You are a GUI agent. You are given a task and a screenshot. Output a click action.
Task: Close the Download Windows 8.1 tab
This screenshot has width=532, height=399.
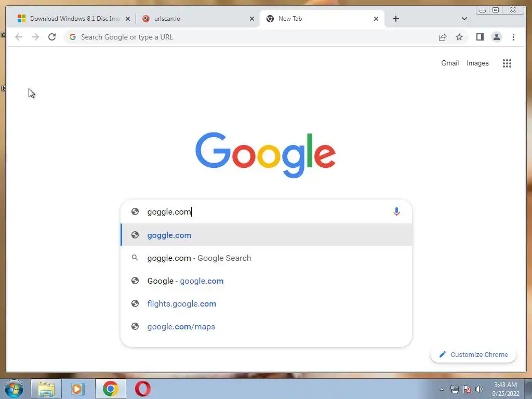[x=128, y=19]
